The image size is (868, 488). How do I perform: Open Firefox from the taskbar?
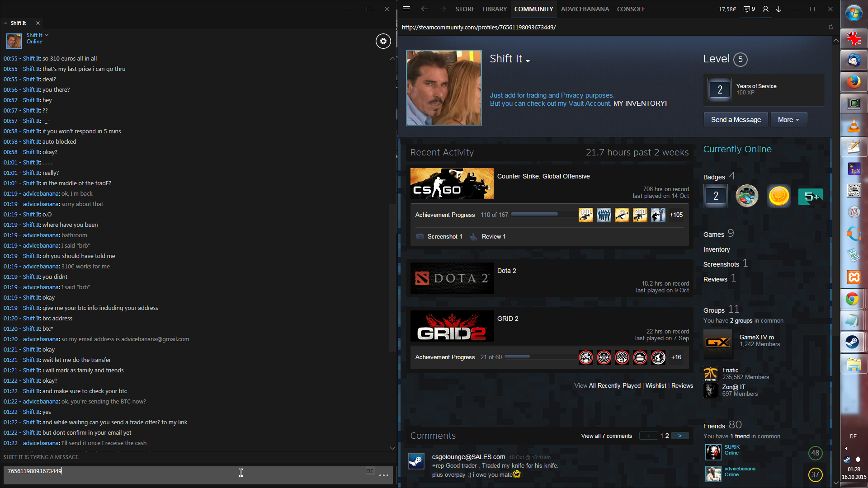point(853,82)
